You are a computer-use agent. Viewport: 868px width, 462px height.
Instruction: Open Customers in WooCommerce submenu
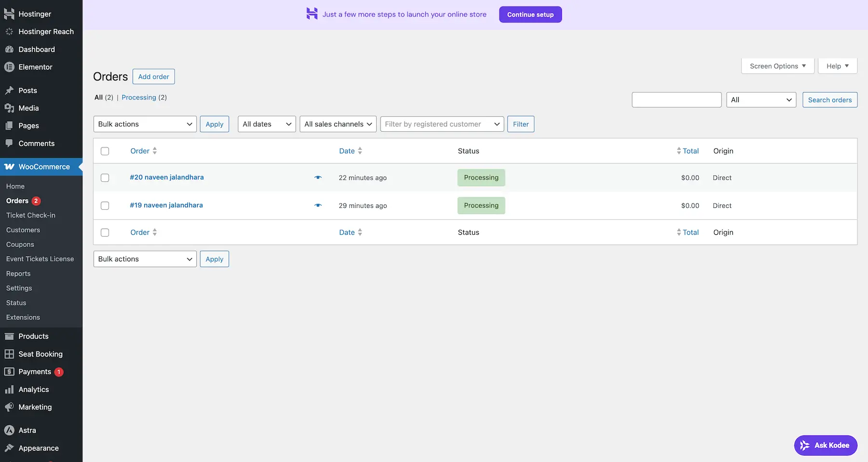click(23, 230)
